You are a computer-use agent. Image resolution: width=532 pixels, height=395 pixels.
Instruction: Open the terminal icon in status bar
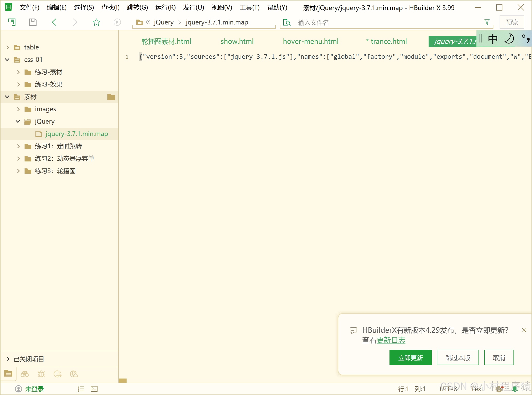pos(94,389)
